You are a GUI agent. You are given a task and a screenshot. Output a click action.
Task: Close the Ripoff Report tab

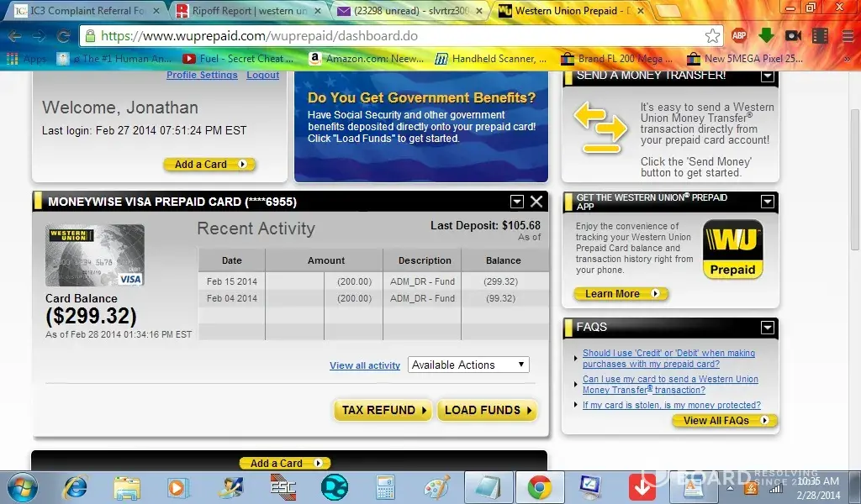[x=317, y=11]
